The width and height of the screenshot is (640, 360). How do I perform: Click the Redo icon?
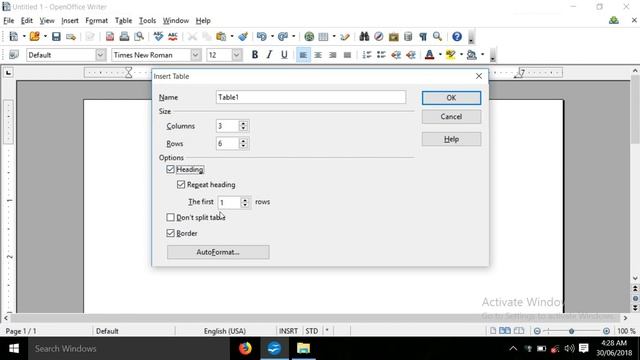click(x=283, y=37)
